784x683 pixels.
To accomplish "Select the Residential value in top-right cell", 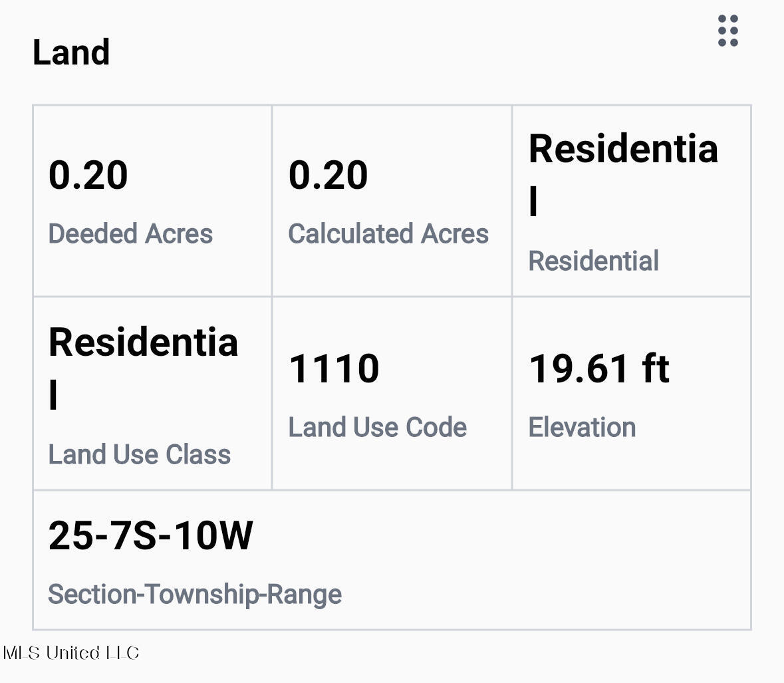I will pos(624,175).
